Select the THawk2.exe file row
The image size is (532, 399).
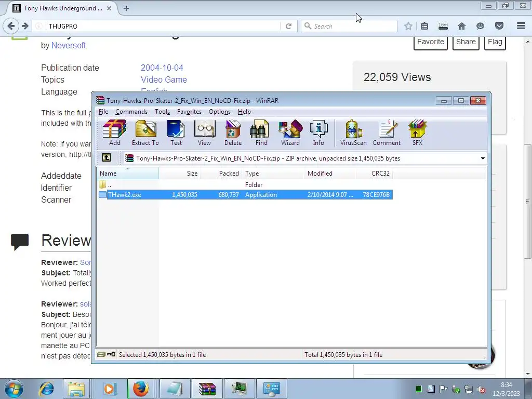(x=245, y=195)
